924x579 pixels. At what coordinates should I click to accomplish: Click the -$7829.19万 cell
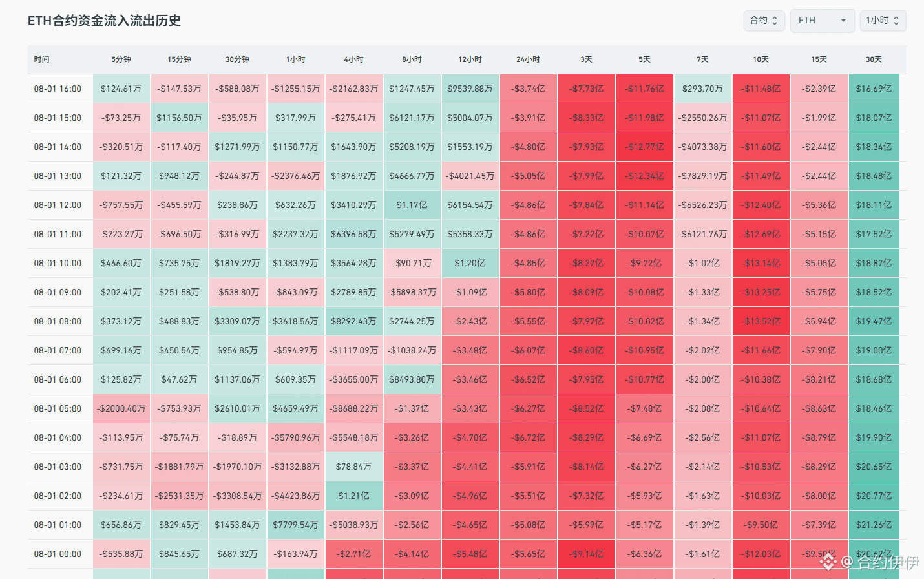pos(703,176)
